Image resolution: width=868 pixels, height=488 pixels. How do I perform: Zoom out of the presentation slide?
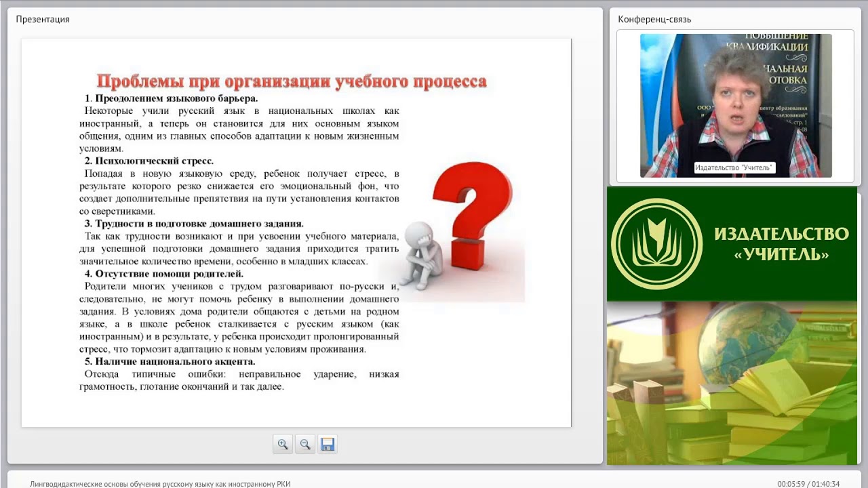click(x=305, y=444)
